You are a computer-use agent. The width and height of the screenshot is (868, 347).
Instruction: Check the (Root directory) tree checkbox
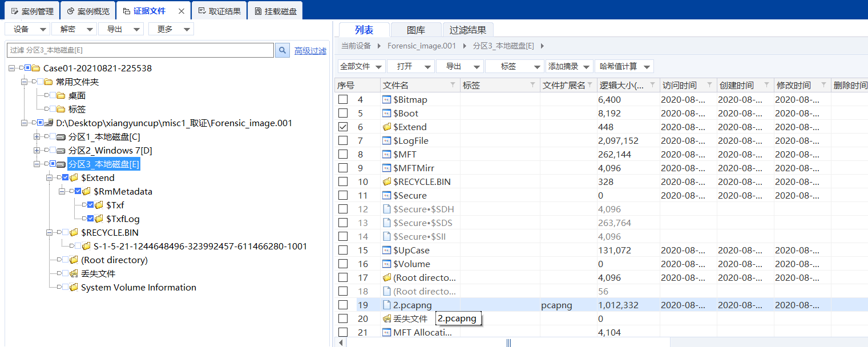click(66, 260)
